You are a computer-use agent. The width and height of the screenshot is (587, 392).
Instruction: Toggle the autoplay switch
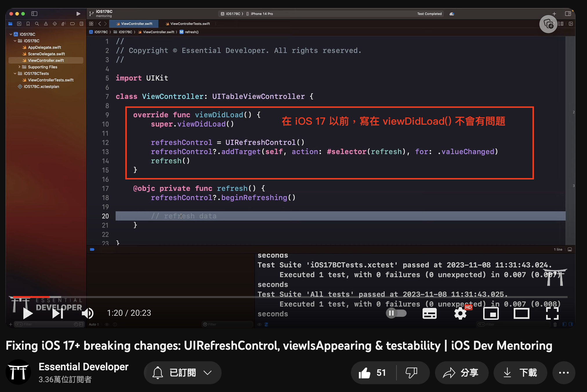coord(396,313)
